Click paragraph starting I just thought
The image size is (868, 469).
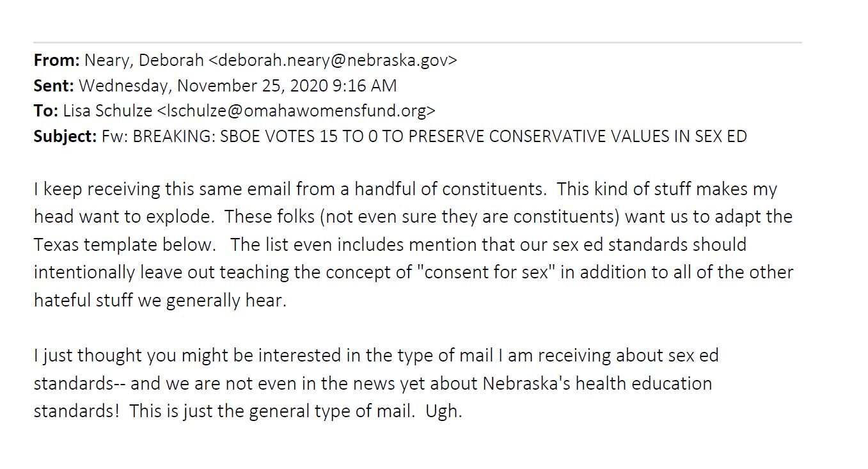click(x=376, y=383)
